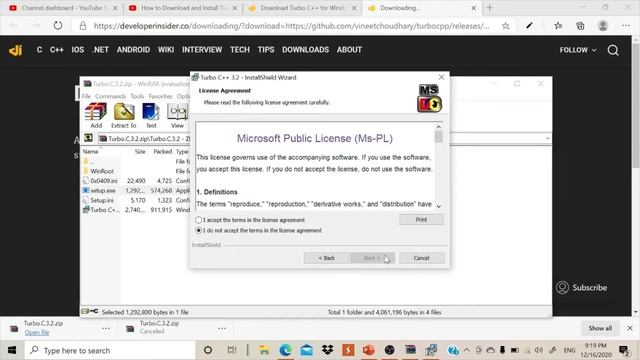Click the disabled Next button in wizard
The width and height of the screenshot is (640, 360).
point(372,258)
